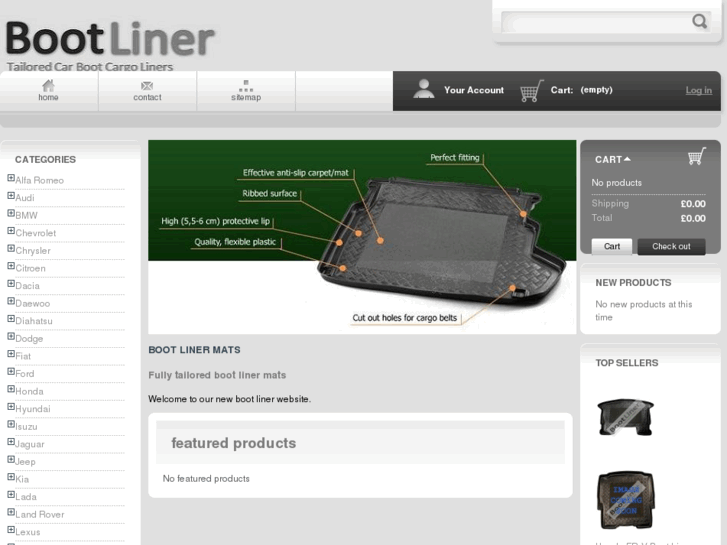Open first top seller boot liner thumbnail
This screenshot has height=545, width=727.
tap(625, 417)
